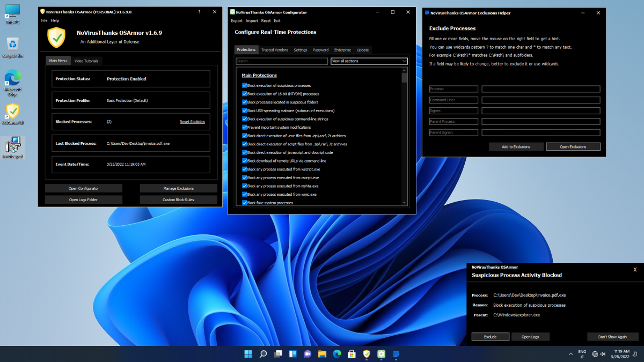Toggle Block direct execution of javascript and vbscript

tap(245, 152)
